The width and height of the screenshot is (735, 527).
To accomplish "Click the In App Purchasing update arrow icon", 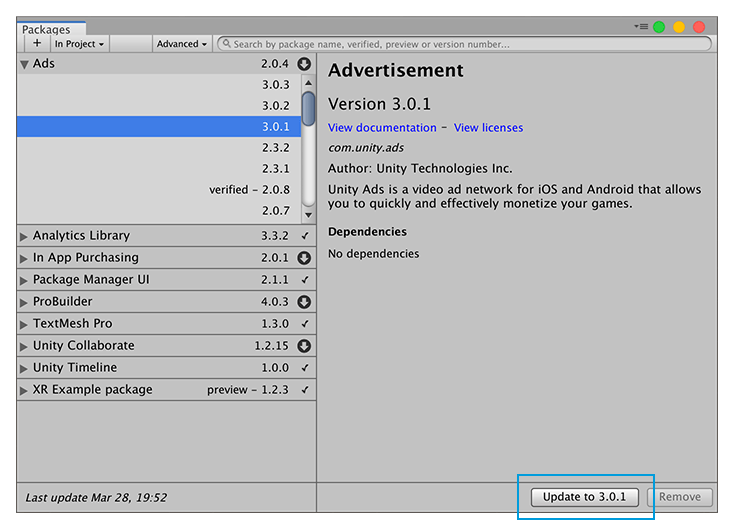I will (304, 258).
